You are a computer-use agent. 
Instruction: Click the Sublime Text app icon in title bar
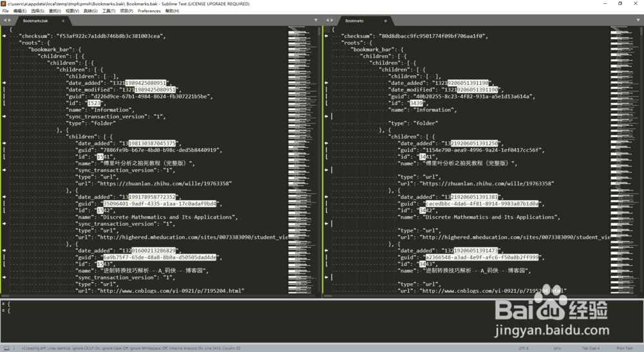click(3, 4)
